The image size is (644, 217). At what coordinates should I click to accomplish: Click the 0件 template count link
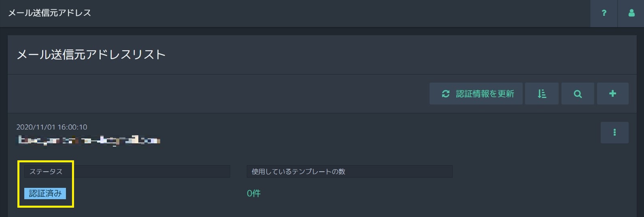pyautogui.click(x=254, y=194)
